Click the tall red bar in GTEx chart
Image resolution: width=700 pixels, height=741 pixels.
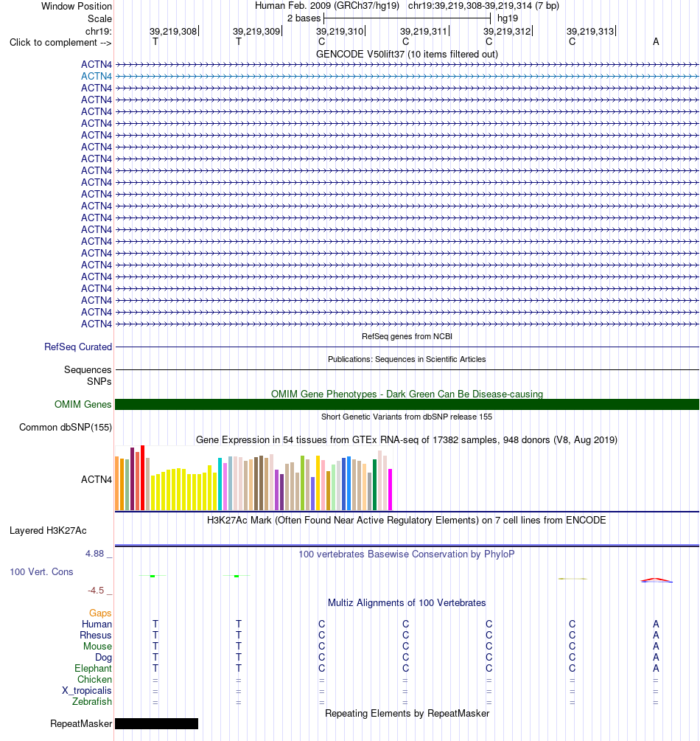tap(143, 478)
